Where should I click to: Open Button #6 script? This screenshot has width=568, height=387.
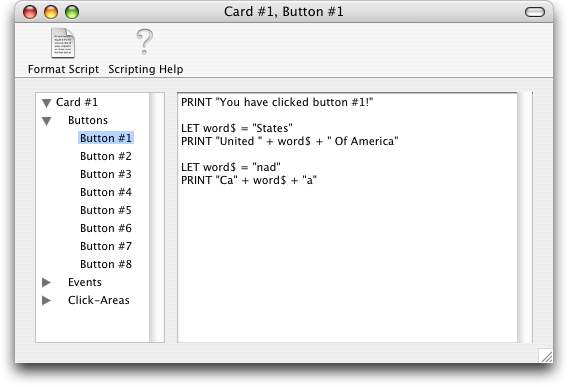click(106, 228)
